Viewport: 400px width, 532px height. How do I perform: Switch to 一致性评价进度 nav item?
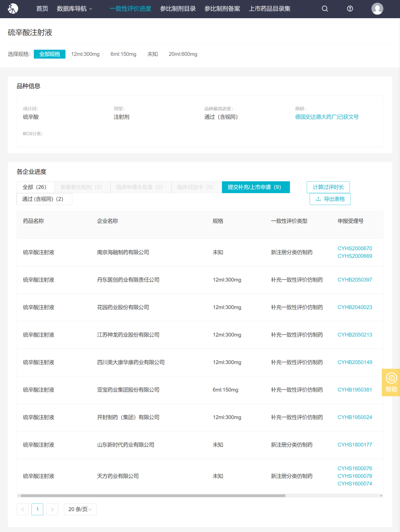tap(130, 9)
